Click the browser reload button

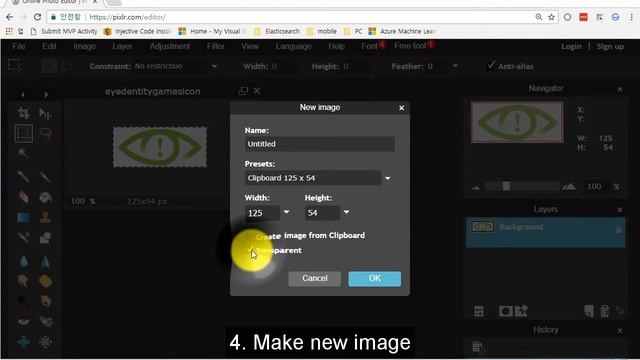pos(37,17)
